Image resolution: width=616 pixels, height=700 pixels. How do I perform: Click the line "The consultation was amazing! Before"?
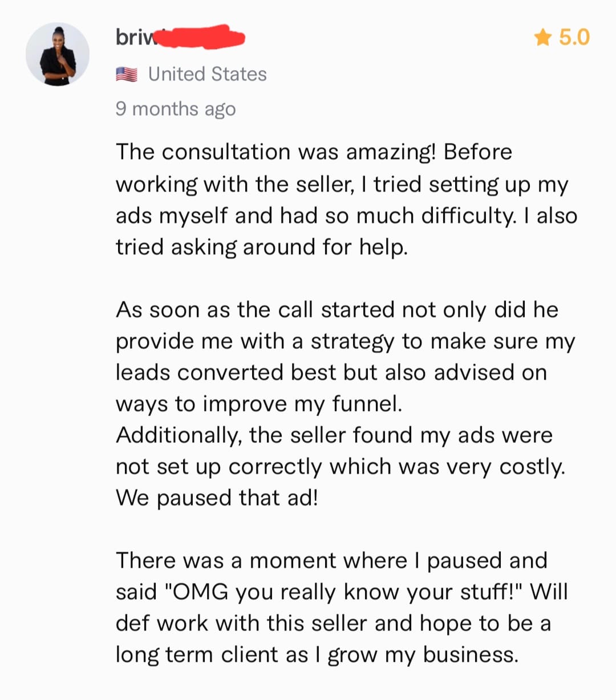[x=314, y=152]
